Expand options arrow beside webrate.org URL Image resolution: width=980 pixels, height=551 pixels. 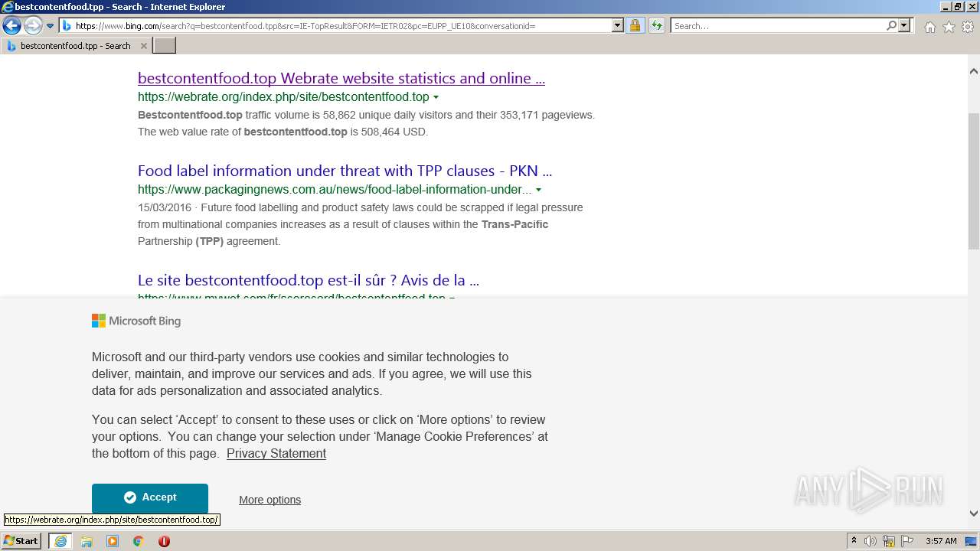pos(436,97)
